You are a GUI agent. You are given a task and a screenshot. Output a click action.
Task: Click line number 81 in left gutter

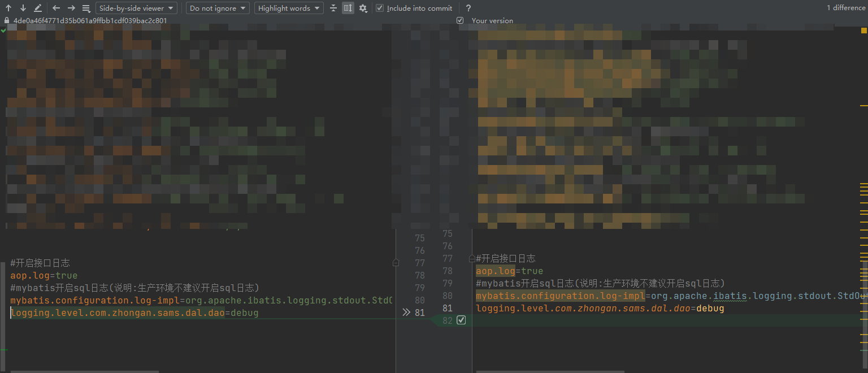click(420, 313)
